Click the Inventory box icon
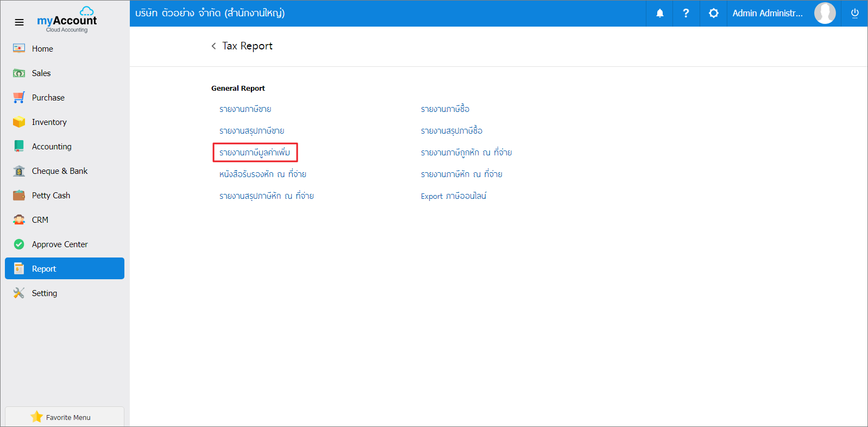Viewport: 868px width, 427px height. [x=19, y=122]
